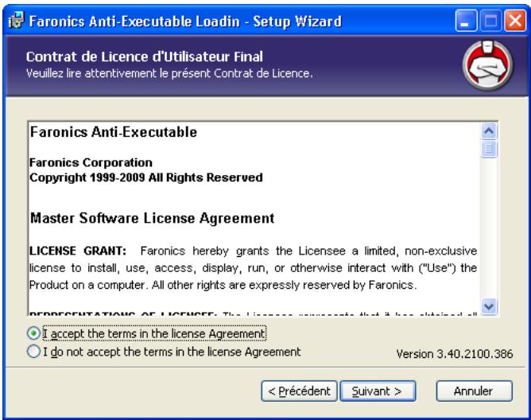Image resolution: width=531 pixels, height=420 pixels.
Task: Click the 'LICENSE GRANT:' paragraph label
Action: click(x=78, y=251)
